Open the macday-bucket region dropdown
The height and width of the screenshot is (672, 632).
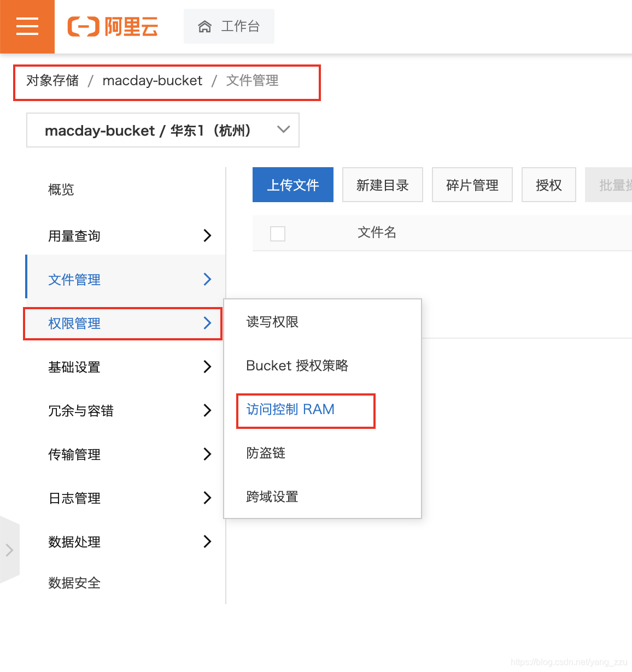point(162,130)
